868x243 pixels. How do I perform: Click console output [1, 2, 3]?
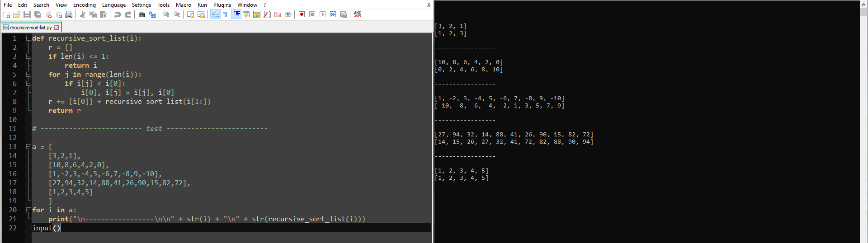click(x=451, y=33)
